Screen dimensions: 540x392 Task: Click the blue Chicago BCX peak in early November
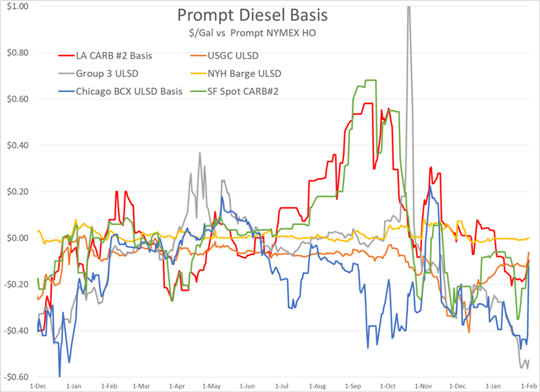tap(430, 186)
